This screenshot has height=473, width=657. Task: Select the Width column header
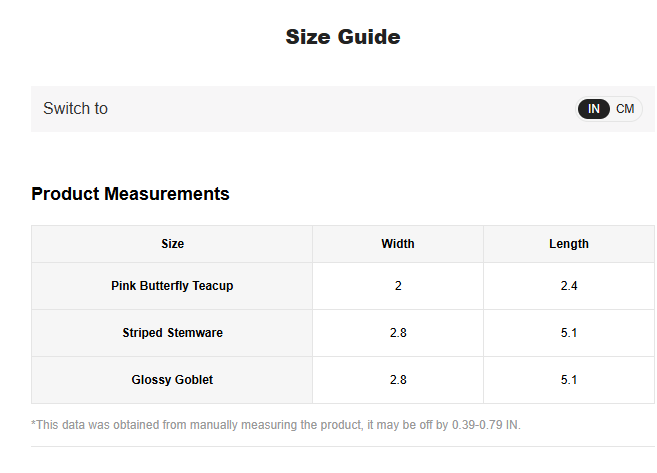397,244
